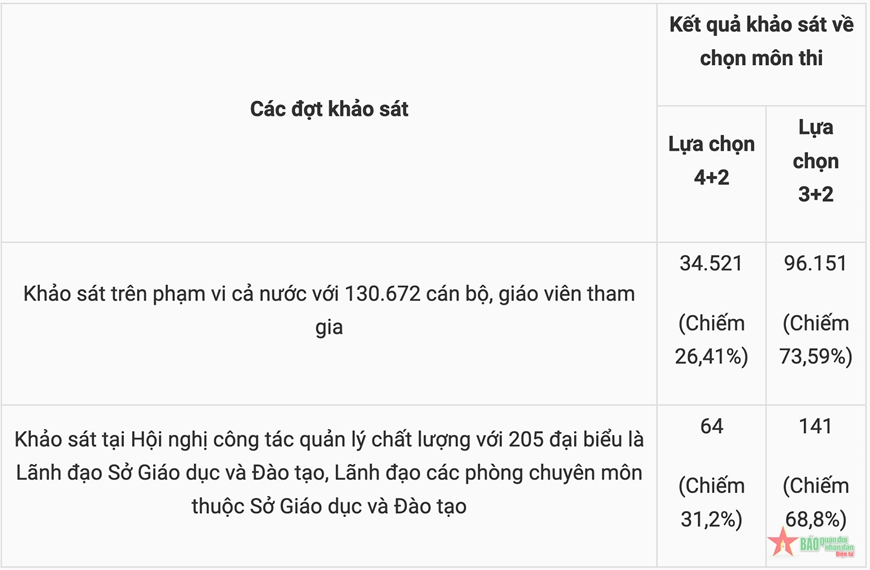Select the 'Lựa chọn 3+2' column header
The width and height of the screenshot is (870, 570).
coord(816,160)
